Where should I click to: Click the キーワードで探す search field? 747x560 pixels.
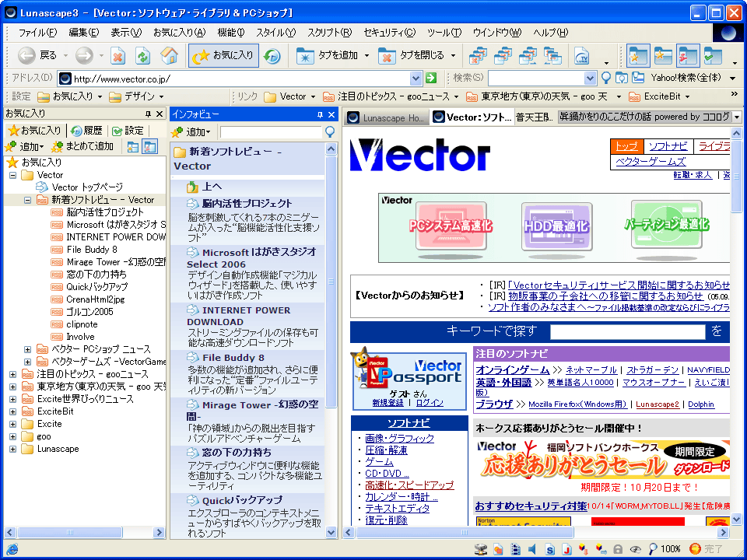tap(627, 331)
